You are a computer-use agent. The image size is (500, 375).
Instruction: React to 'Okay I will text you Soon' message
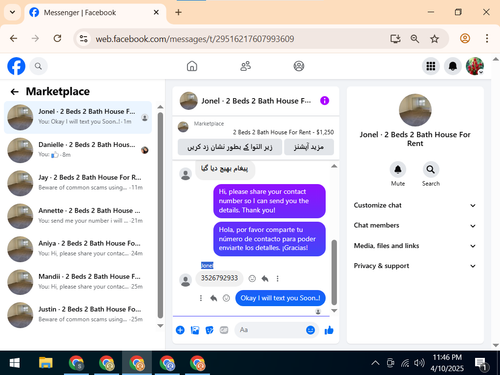click(226, 298)
